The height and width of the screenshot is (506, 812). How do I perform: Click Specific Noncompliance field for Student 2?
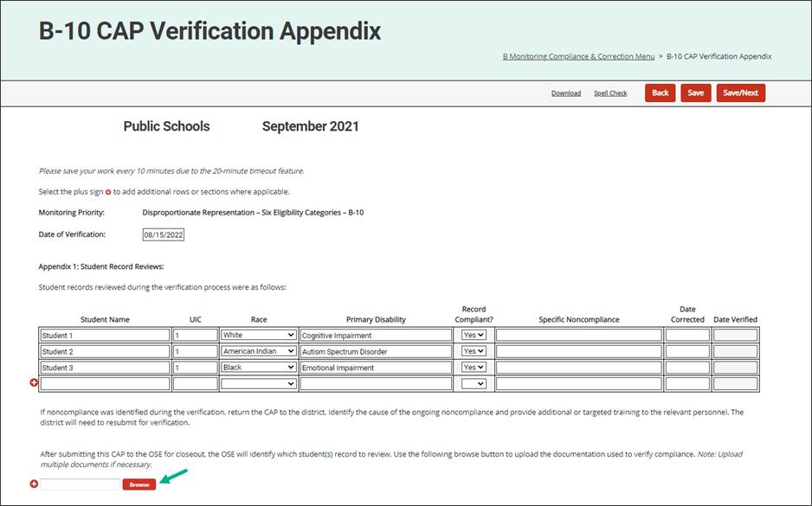tap(579, 351)
